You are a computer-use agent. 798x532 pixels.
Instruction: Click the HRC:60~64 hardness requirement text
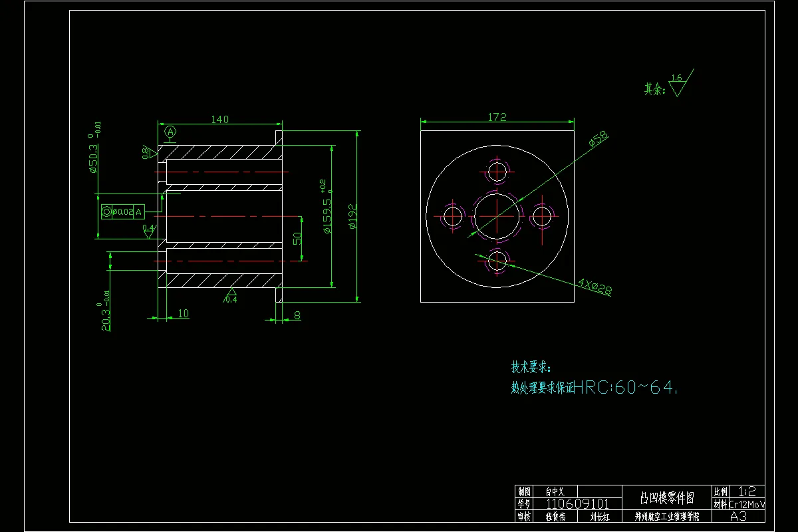point(626,387)
